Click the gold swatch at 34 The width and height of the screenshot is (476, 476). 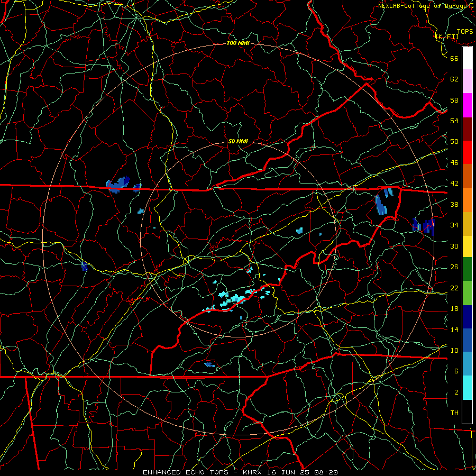(x=467, y=224)
